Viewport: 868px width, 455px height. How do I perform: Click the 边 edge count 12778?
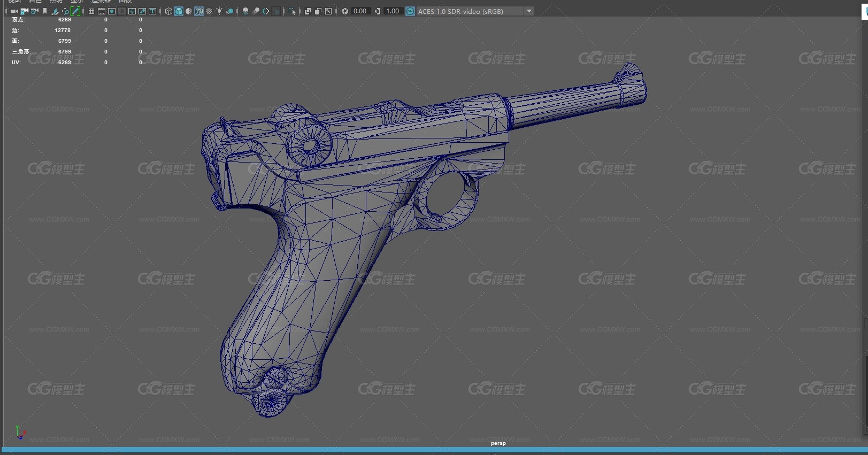tap(63, 30)
